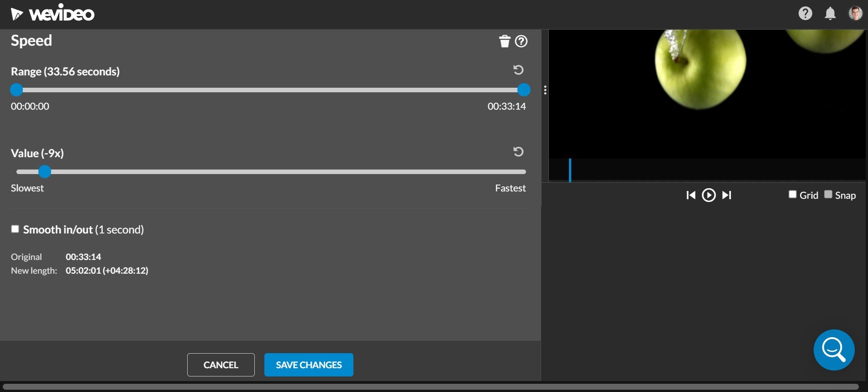Skip to previous frame start

(x=691, y=196)
